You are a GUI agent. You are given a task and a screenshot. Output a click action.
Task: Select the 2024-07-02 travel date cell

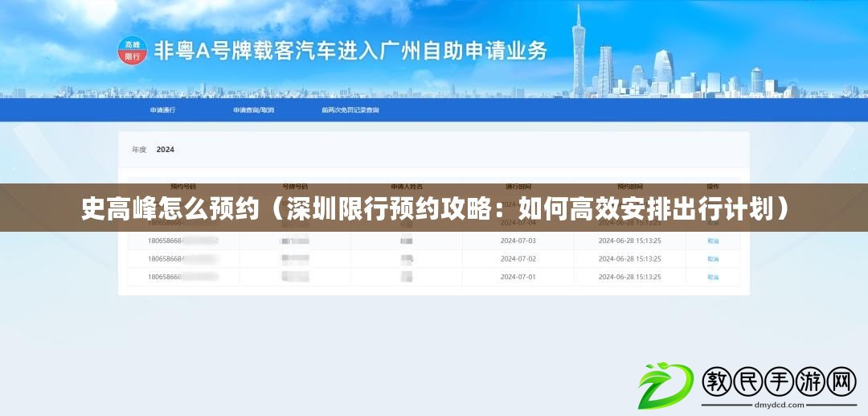click(518, 258)
